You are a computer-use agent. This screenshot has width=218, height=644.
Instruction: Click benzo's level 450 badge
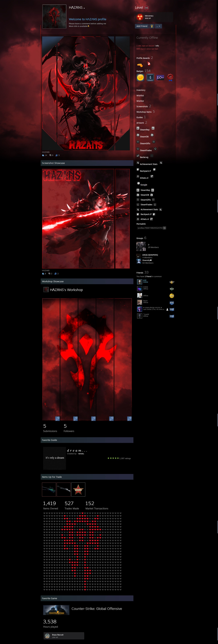pos(172,302)
